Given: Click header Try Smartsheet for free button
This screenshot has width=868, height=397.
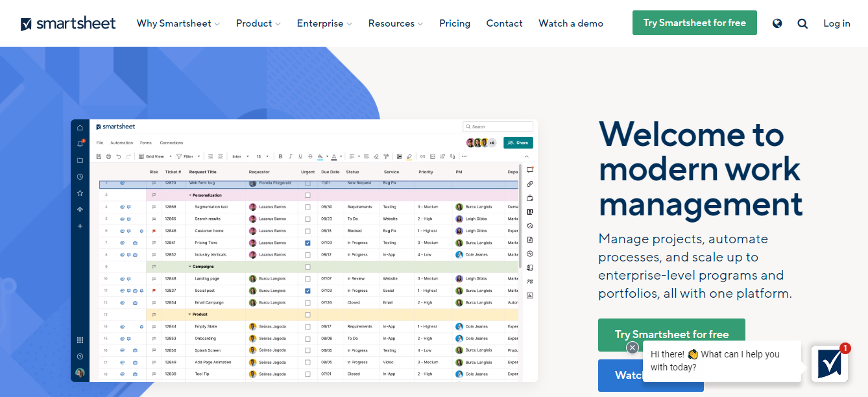Looking at the screenshot, I should [695, 23].
